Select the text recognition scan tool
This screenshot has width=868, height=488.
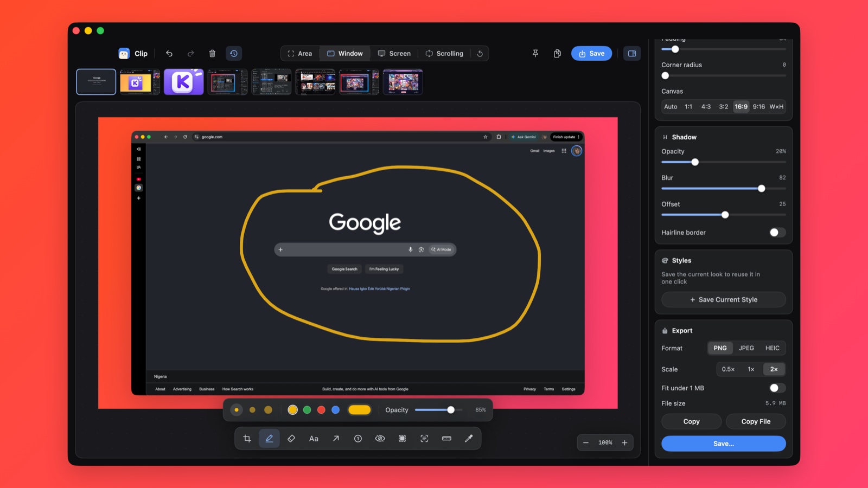424,439
